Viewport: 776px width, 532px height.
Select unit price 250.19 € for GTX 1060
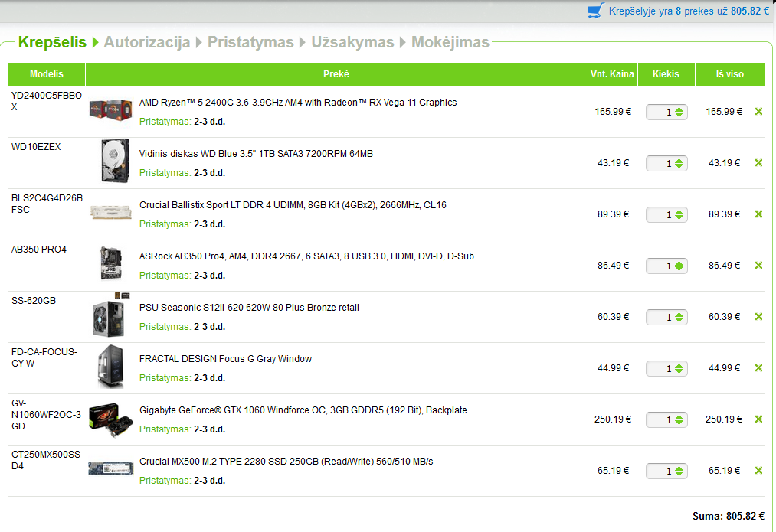(613, 419)
